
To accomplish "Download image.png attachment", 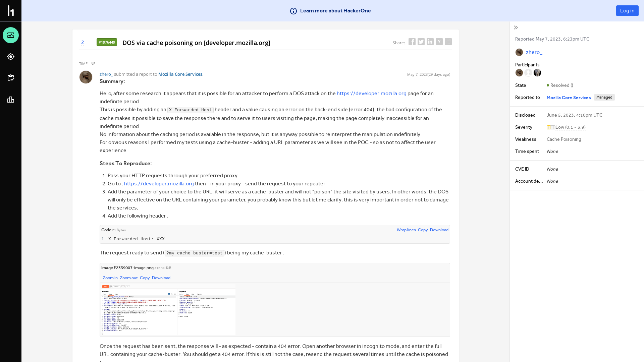I will click(161, 278).
